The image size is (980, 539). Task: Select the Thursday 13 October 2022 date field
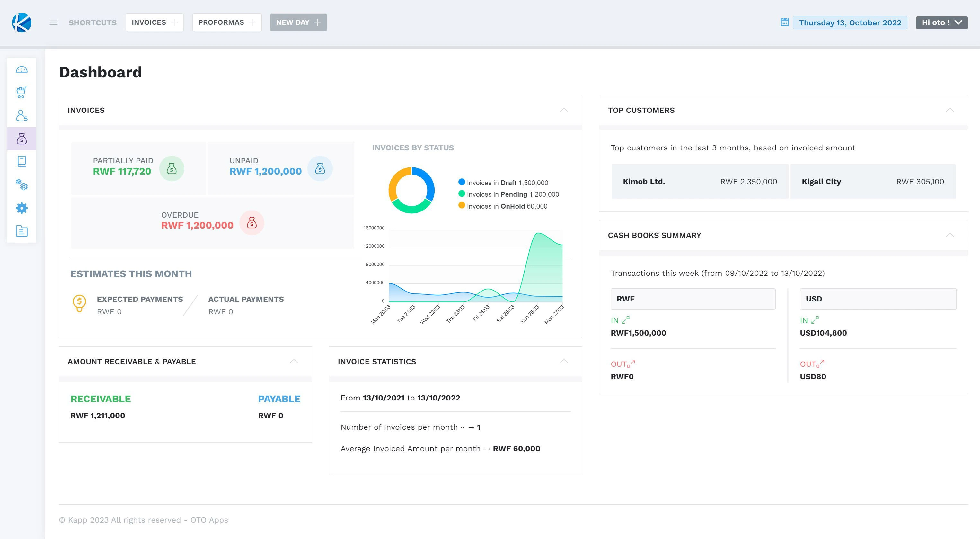(851, 22)
